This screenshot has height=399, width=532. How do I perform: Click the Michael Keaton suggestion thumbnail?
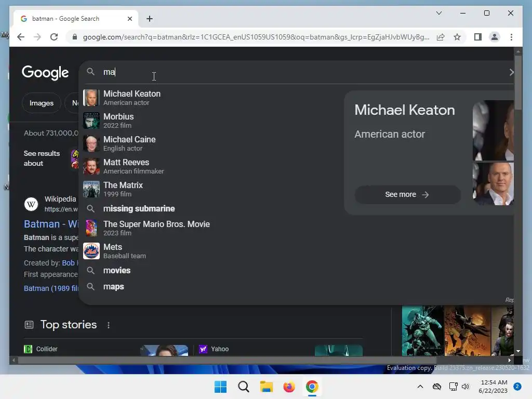[x=91, y=98]
